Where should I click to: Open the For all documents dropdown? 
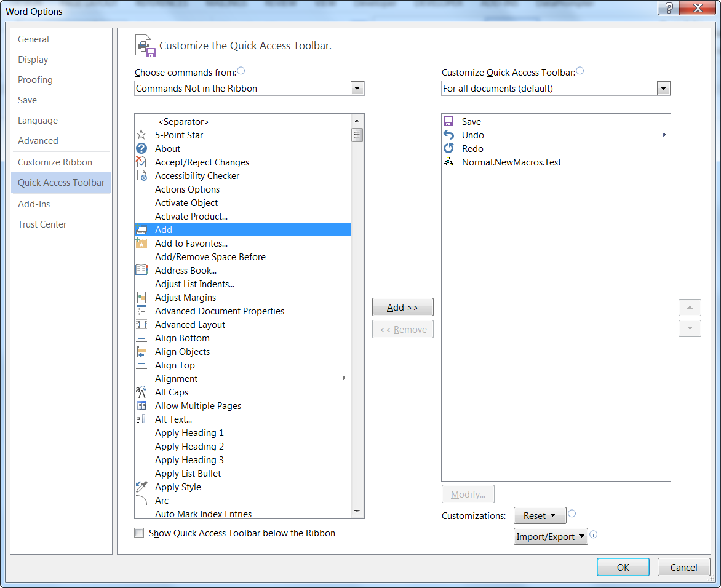(x=664, y=89)
